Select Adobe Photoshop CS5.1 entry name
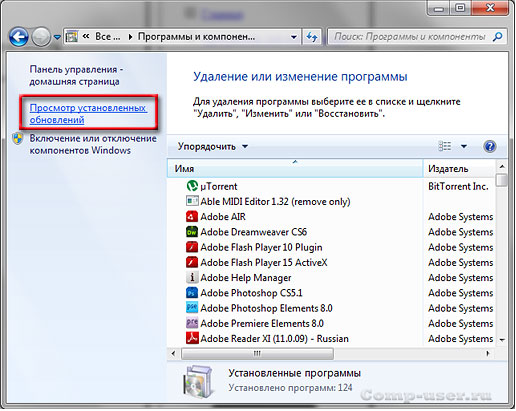The height and width of the screenshot is (411, 516). click(252, 293)
